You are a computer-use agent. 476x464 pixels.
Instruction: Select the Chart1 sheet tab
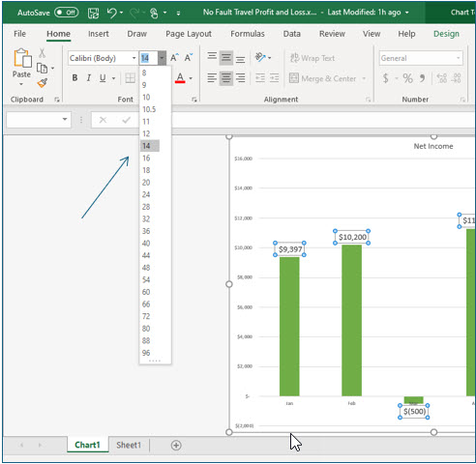87,445
